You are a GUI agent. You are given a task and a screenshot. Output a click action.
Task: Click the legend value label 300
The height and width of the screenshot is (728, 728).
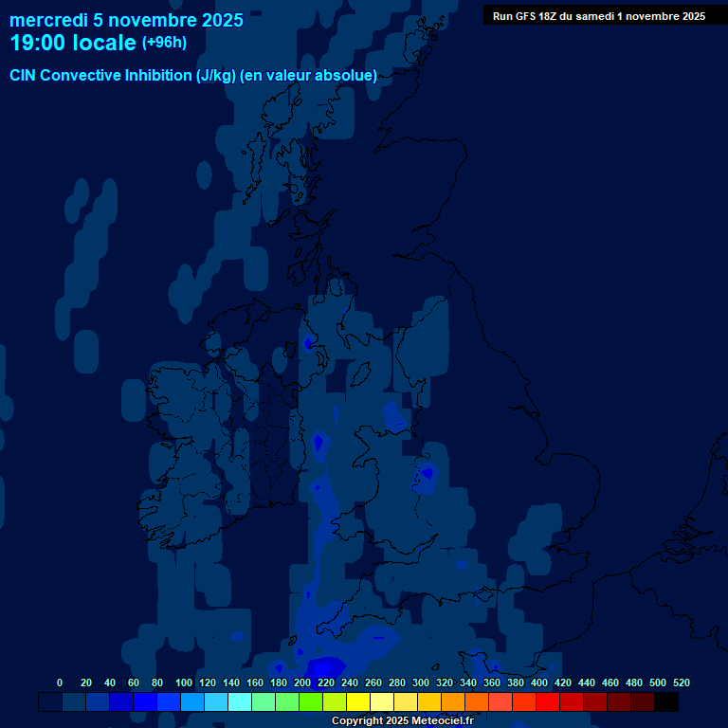click(420, 682)
